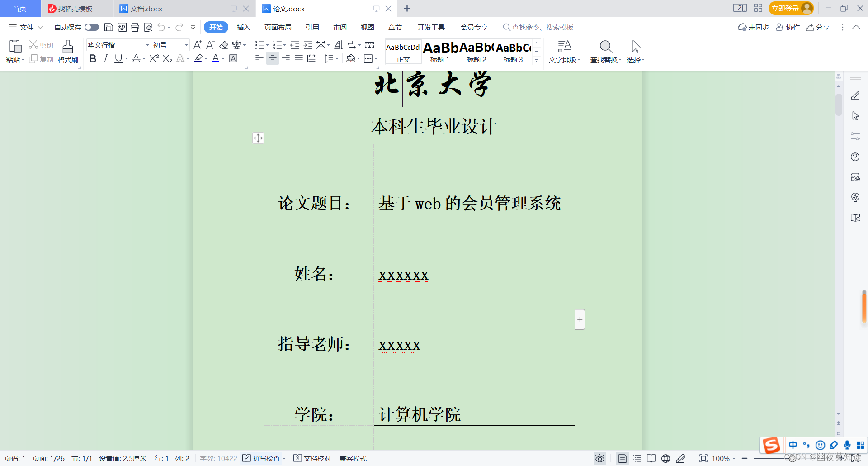Open the bullet list dropdown arrow
Screen dimensions: 868x466
click(267, 45)
